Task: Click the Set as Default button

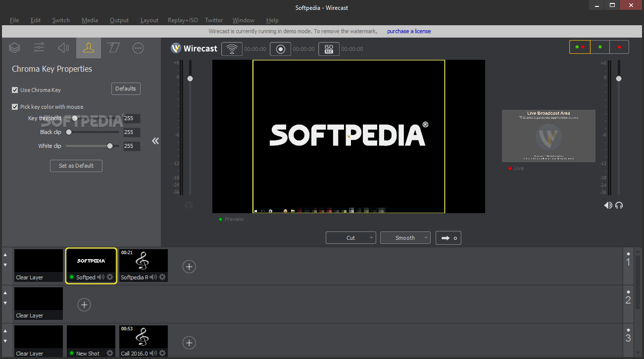Action: pos(76,166)
